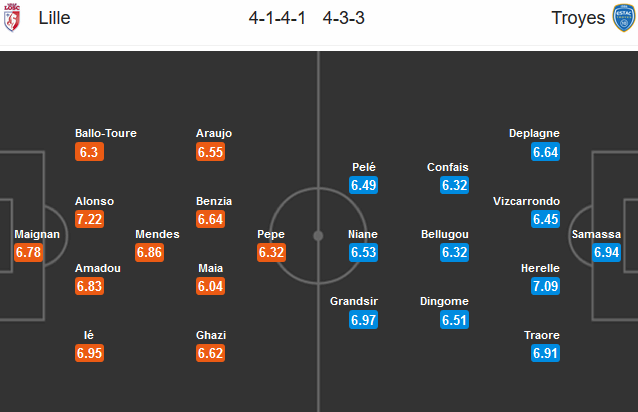
Task: Open the Lille team name link
Action: 54,18
